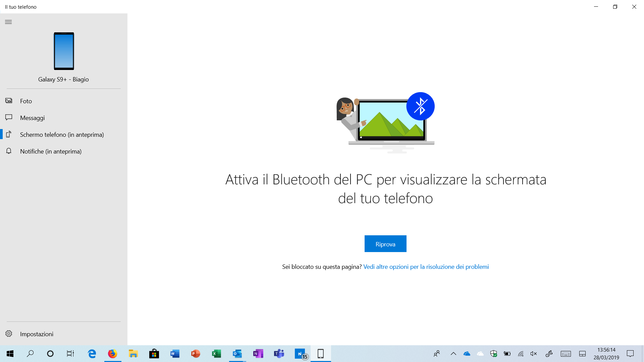This screenshot has width=644, height=362.
Task: Launch Word from the taskbar
Action: (175, 354)
